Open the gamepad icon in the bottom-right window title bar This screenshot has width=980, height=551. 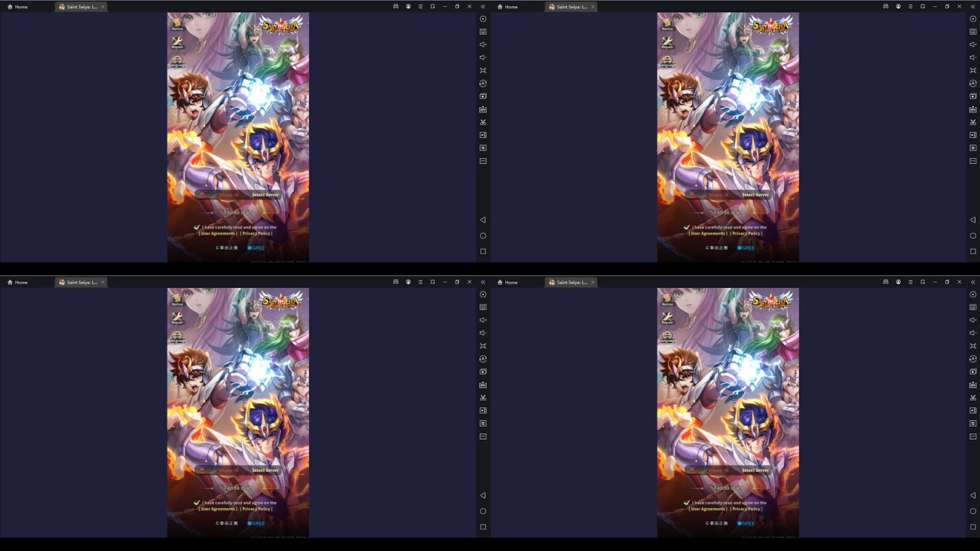886,282
